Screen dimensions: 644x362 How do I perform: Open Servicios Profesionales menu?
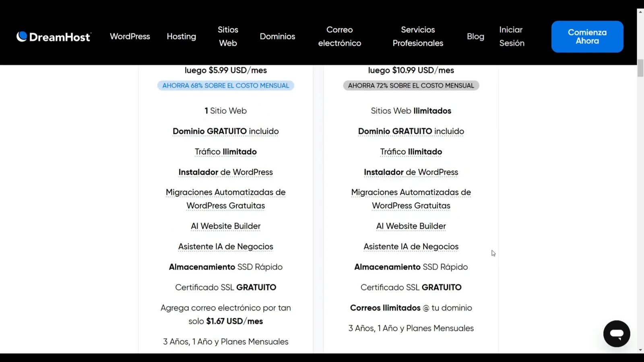coord(418,36)
